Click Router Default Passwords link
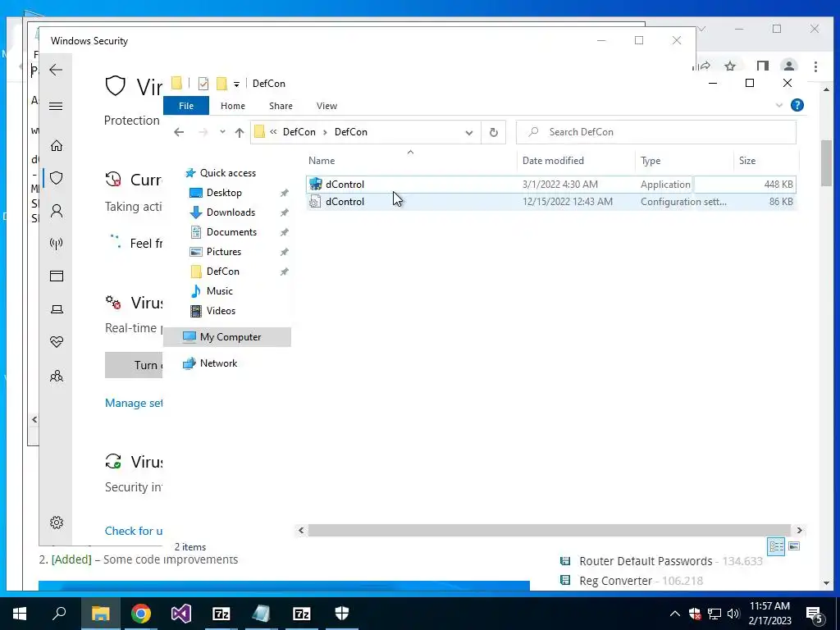The height and width of the screenshot is (630, 840). click(646, 561)
